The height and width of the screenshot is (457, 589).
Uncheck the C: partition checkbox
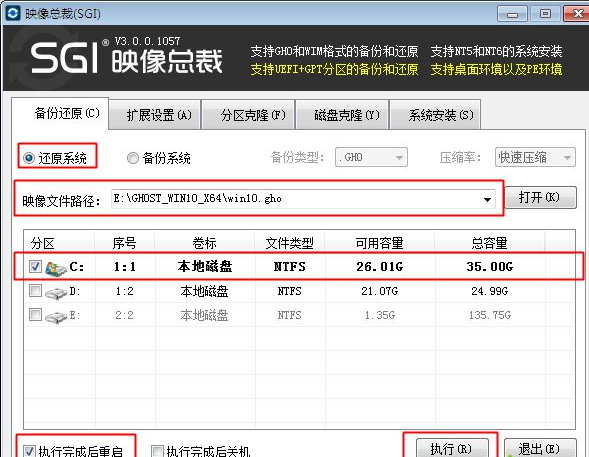pyautogui.click(x=35, y=267)
